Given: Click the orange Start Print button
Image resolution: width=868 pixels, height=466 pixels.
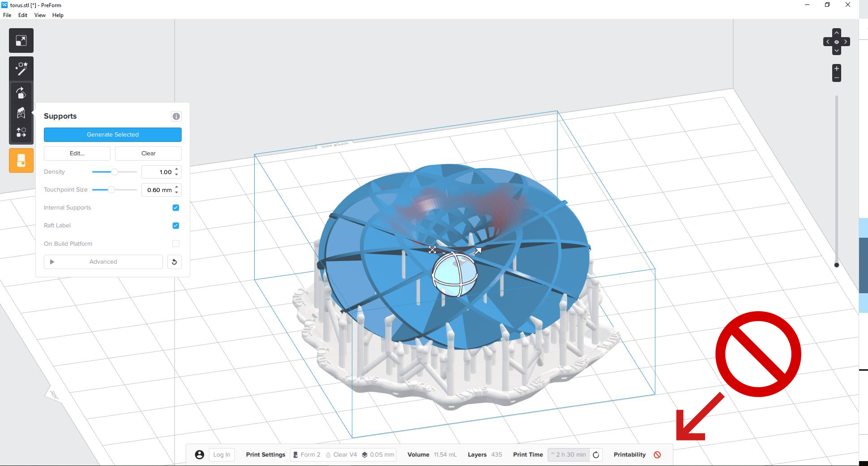Looking at the screenshot, I should (21, 160).
